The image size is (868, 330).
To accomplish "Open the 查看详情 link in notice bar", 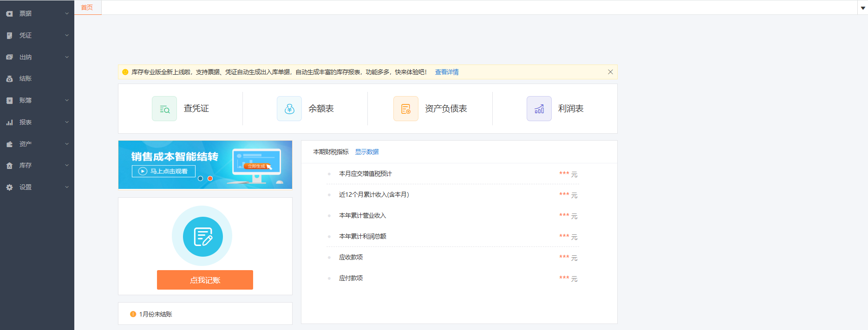I will [446, 72].
